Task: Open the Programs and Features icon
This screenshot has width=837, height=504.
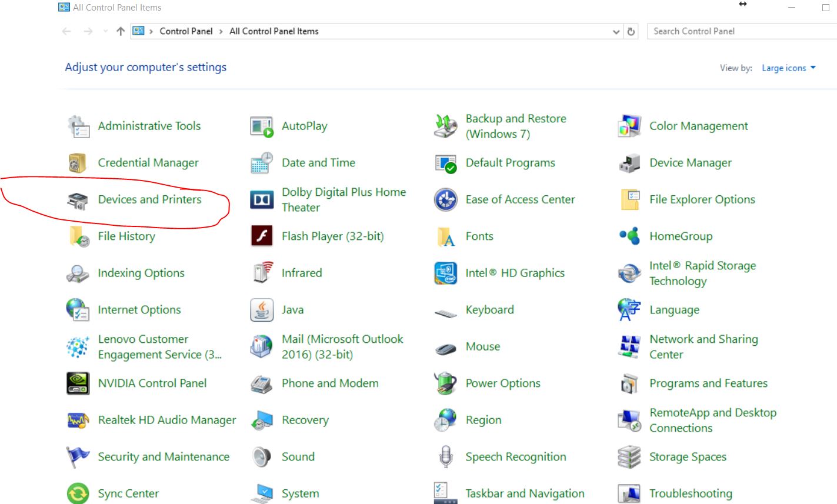Action: [629, 383]
